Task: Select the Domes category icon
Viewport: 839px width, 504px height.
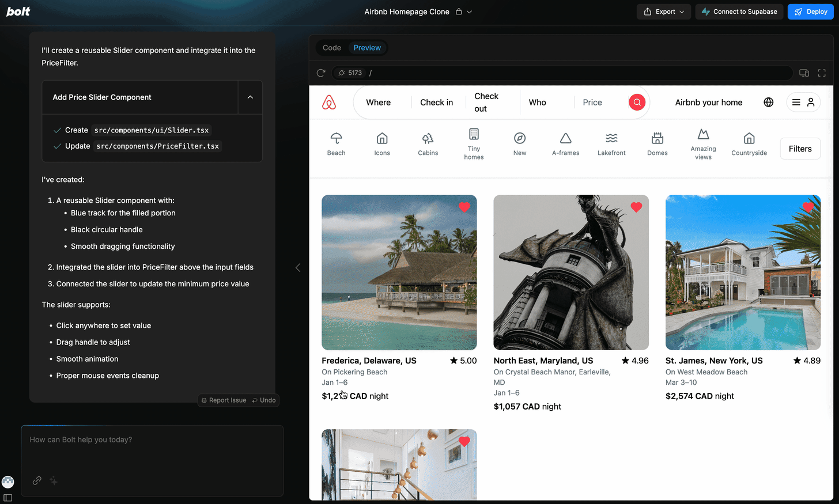Action: coord(657,138)
